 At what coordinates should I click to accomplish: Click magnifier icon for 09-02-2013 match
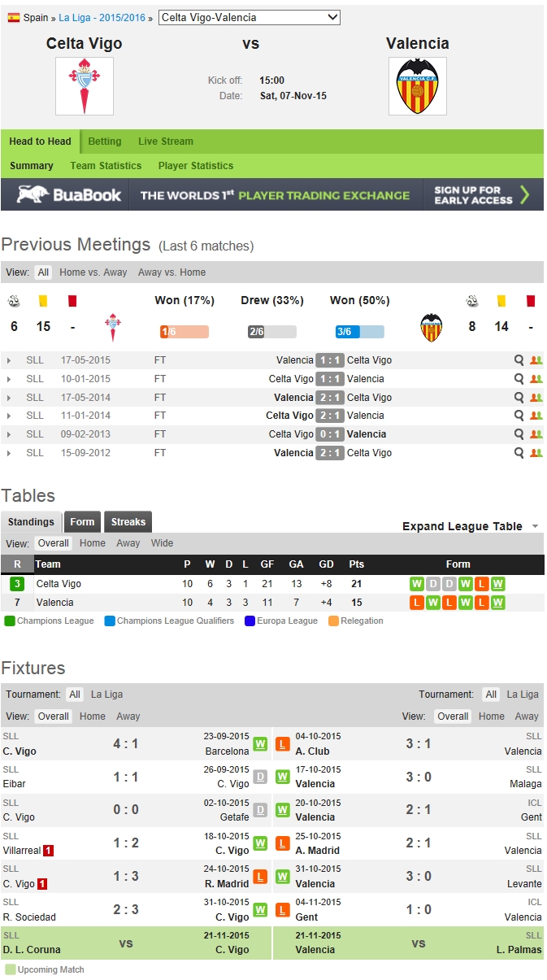(519, 434)
